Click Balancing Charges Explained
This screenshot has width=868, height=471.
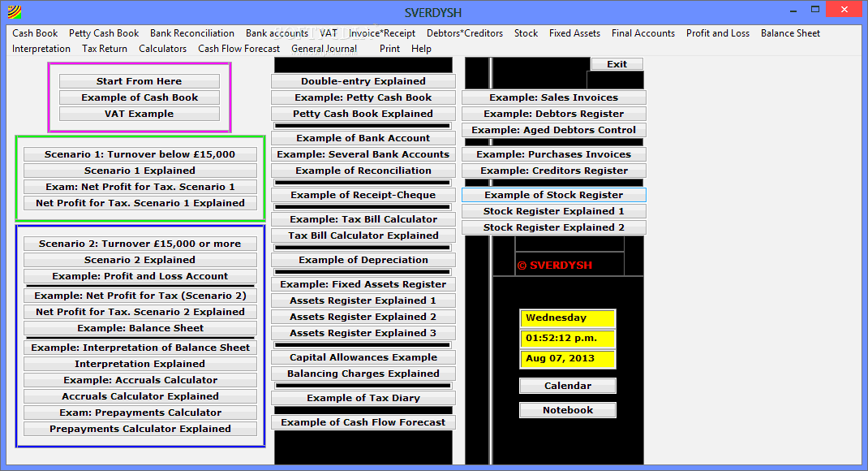363,374
